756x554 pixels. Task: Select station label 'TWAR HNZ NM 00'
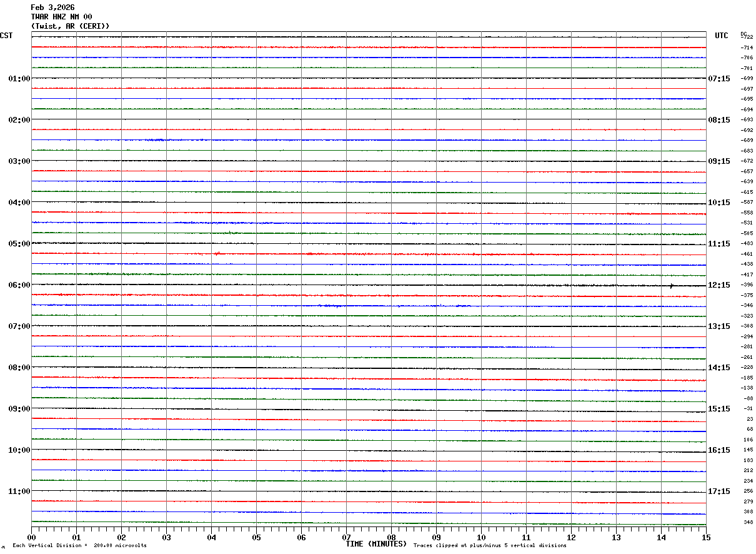pyautogui.click(x=61, y=17)
